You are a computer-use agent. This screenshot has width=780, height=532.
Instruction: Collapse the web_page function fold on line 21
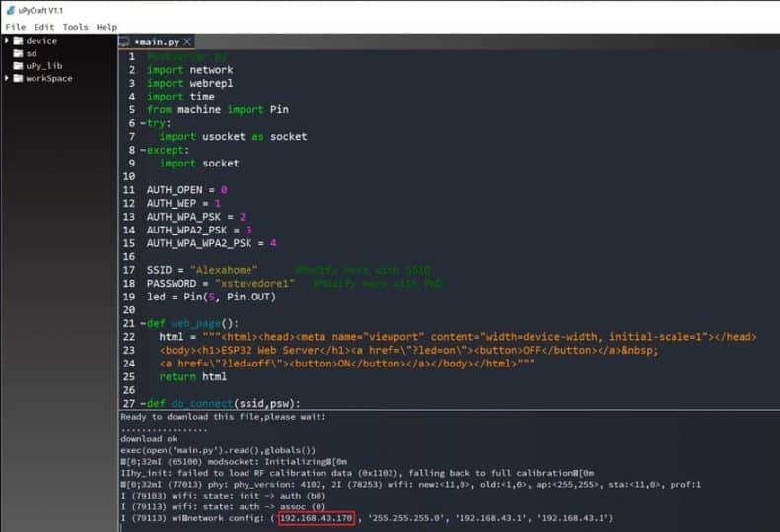(143, 323)
